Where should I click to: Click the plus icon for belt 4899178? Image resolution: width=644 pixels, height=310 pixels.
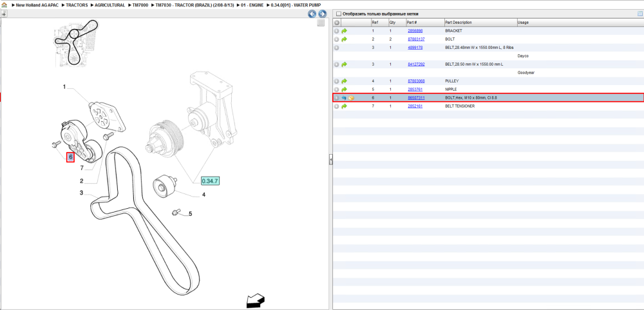click(336, 48)
